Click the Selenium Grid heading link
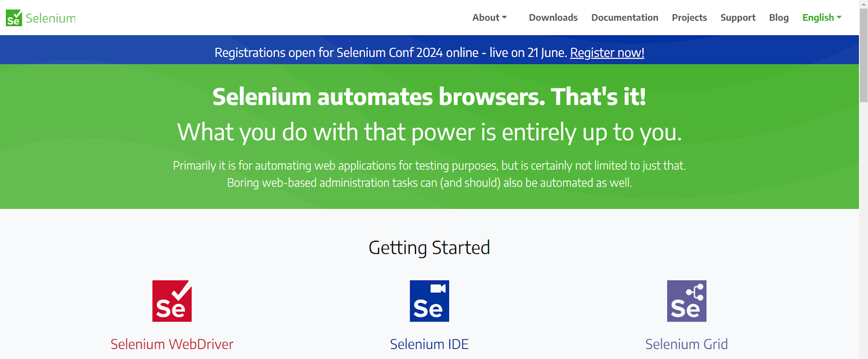This screenshot has height=359, width=868. (x=686, y=344)
